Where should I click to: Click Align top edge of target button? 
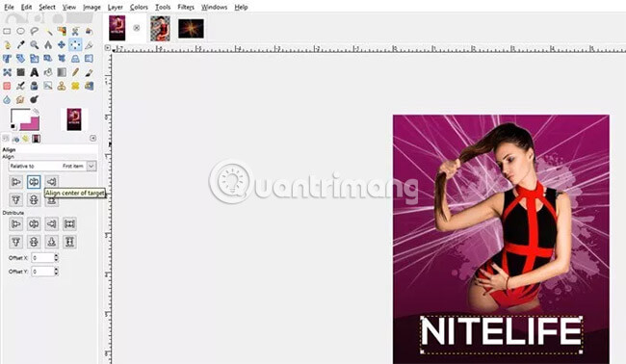tap(16, 199)
